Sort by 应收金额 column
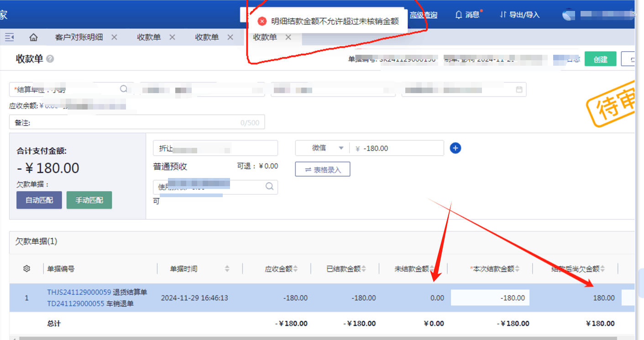This screenshot has height=340, width=644. 295,269
